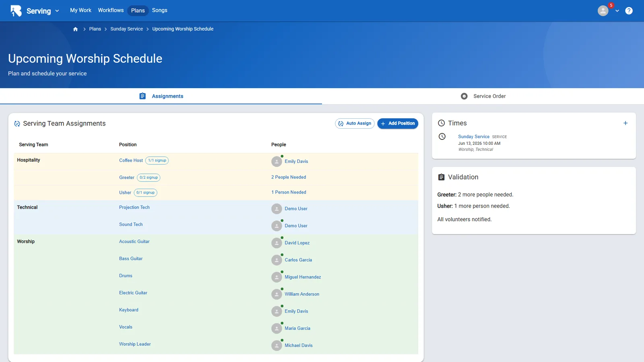Open David Lopez profile name
Image resolution: width=644 pixels, height=362 pixels.
point(297,243)
